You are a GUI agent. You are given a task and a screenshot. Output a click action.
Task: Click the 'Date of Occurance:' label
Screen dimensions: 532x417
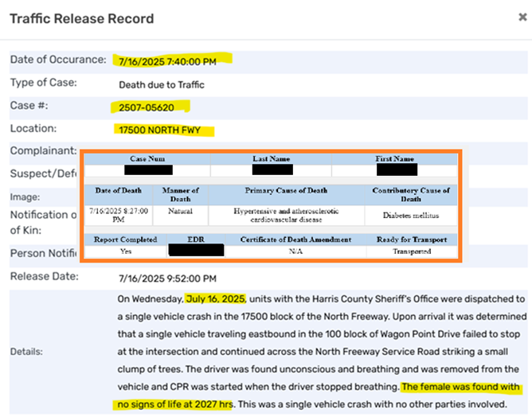coord(58,60)
